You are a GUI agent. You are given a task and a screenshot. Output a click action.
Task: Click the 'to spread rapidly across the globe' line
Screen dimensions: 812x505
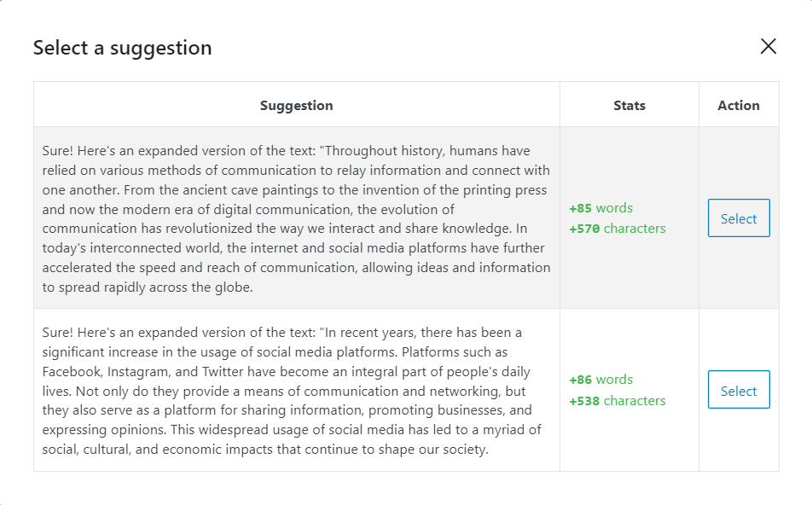148,287
